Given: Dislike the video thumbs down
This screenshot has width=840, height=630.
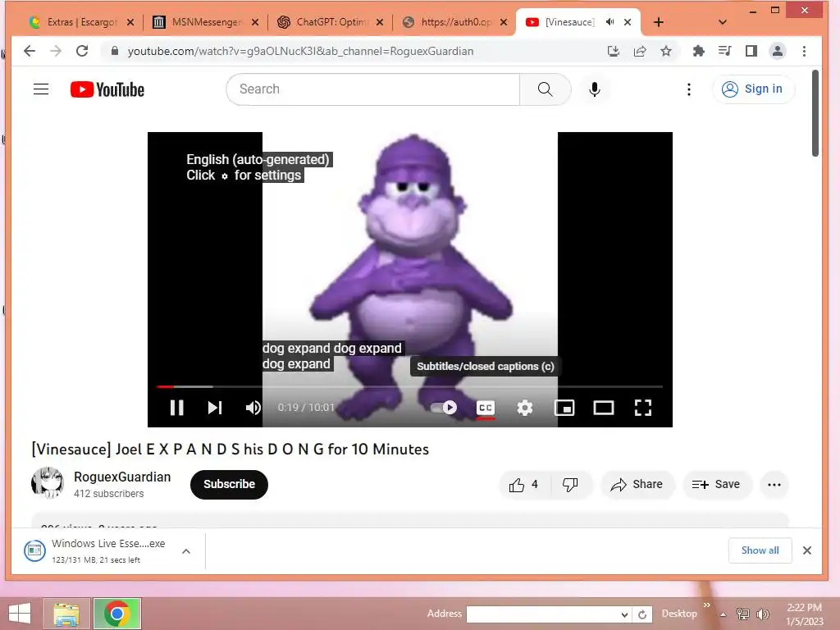Looking at the screenshot, I should click(570, 485).
